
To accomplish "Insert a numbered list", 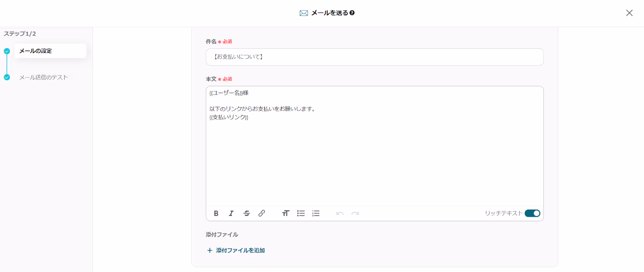I will click(x=316, y=213).
